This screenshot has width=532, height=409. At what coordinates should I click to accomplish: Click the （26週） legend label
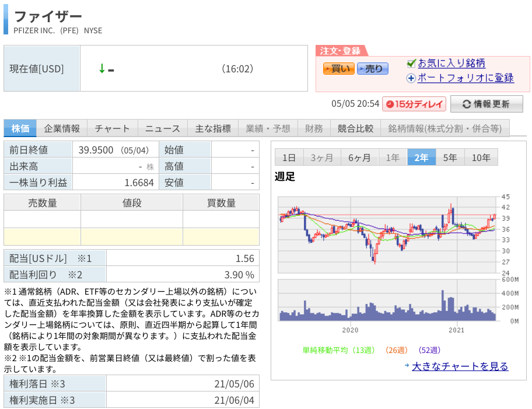tap(397, 350)
